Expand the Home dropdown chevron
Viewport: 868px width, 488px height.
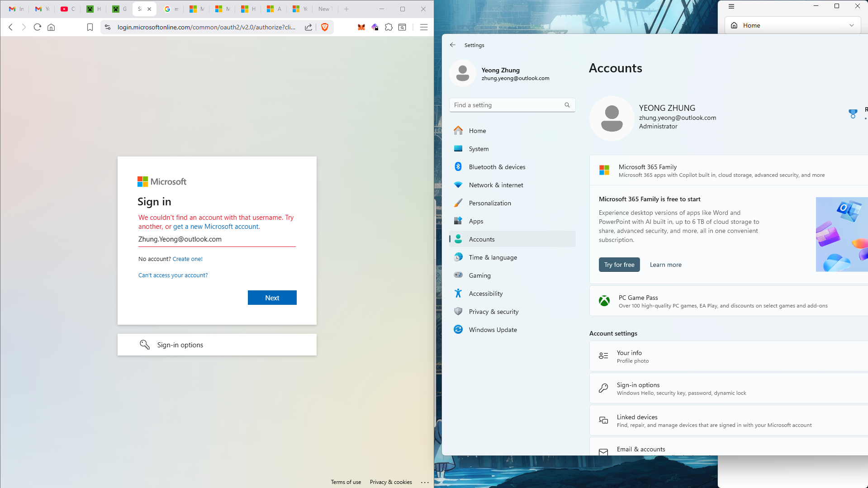(852, 25)
